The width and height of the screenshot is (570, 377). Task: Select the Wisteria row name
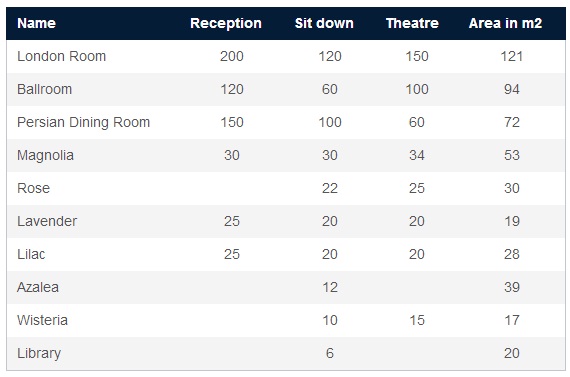pos(42,320)
